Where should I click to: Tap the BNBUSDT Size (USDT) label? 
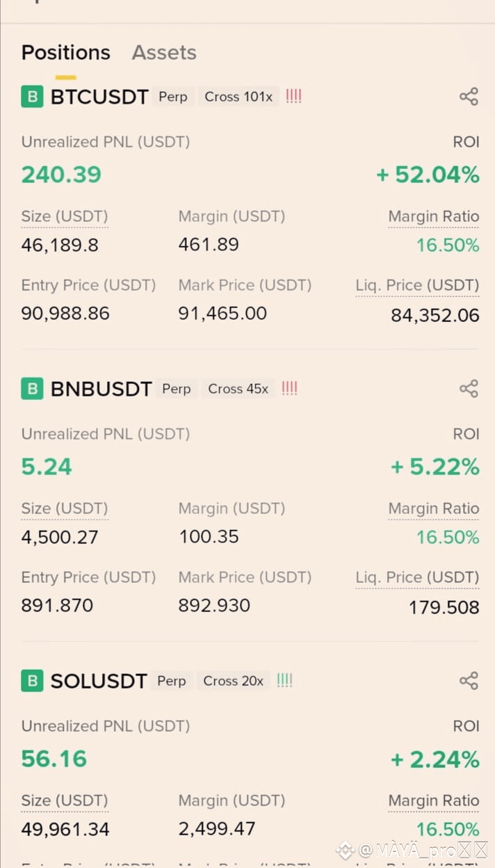pos(65,509)
